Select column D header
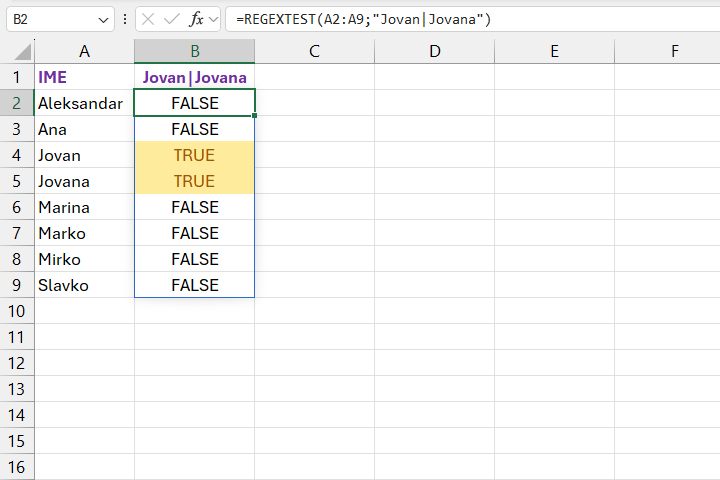 (x=434, y=51)
